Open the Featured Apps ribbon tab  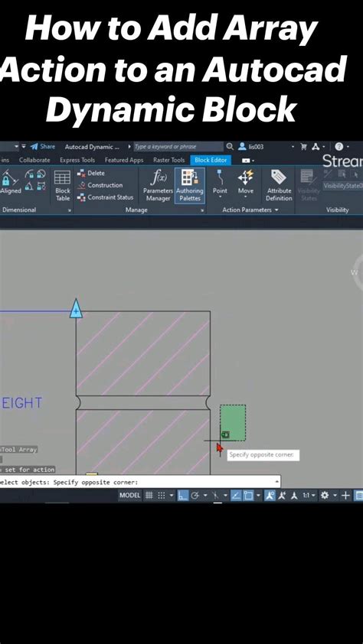pyautogui.click(x=124, y=160)
